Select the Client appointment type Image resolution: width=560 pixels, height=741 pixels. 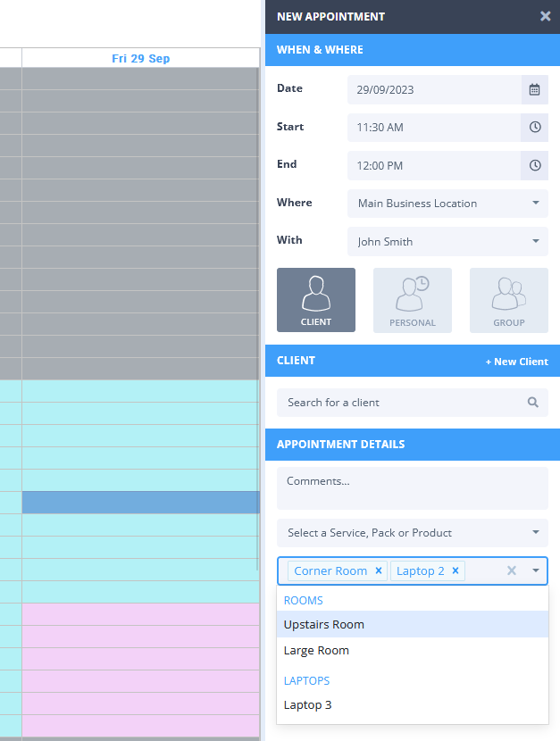[x=316, y=300]
